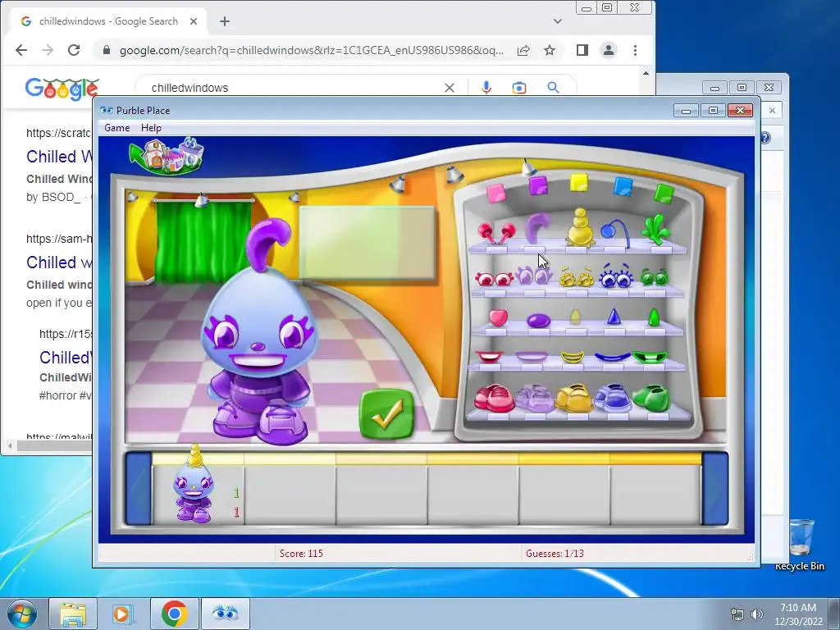Select the purple oval nose

point(538,321)
